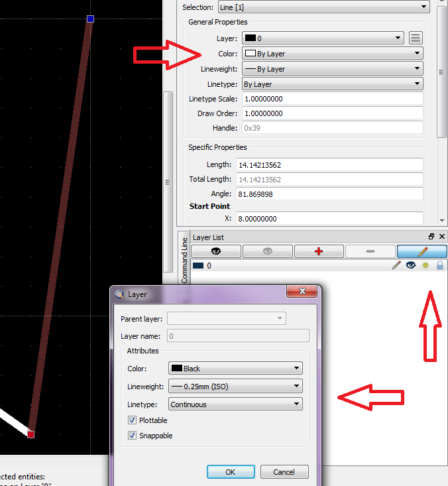Show all layers with the eye button
This screenshot has height=486, width=448.
point(216,251)
